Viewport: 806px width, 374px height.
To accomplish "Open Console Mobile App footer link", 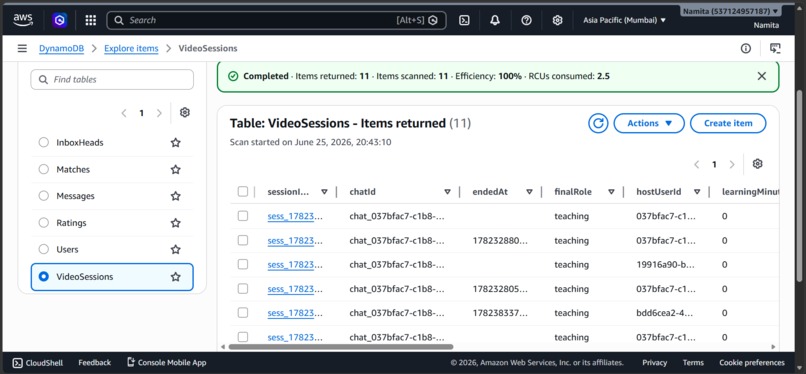I will tap(167, 363).
